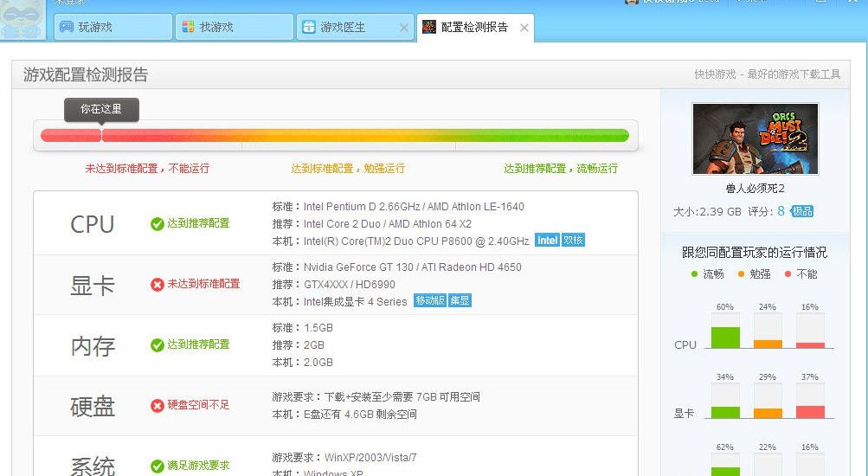Select the 配置检测报告 tab

474,27
